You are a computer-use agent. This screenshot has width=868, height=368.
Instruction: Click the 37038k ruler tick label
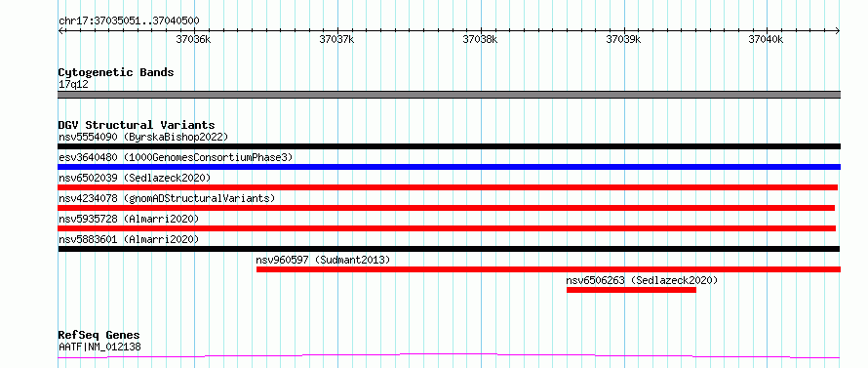480,39
